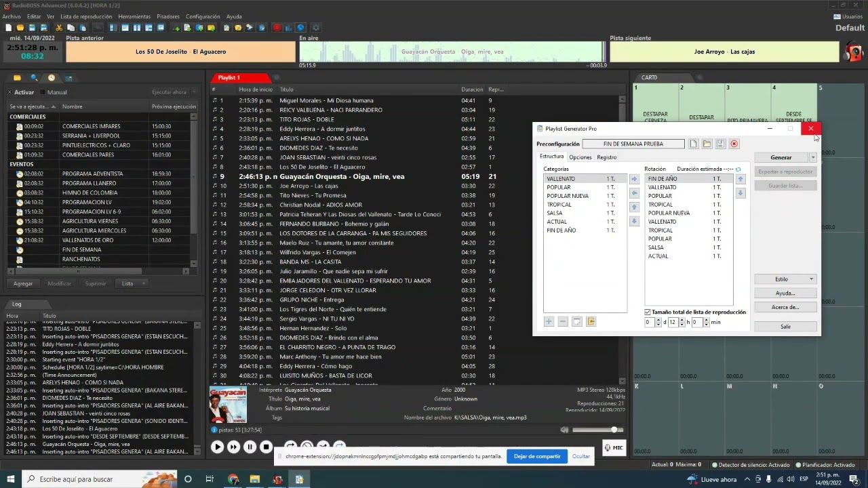Create new preset in Playlist Generator Pro
Screen dimensions: 868x488
point(693,144)
